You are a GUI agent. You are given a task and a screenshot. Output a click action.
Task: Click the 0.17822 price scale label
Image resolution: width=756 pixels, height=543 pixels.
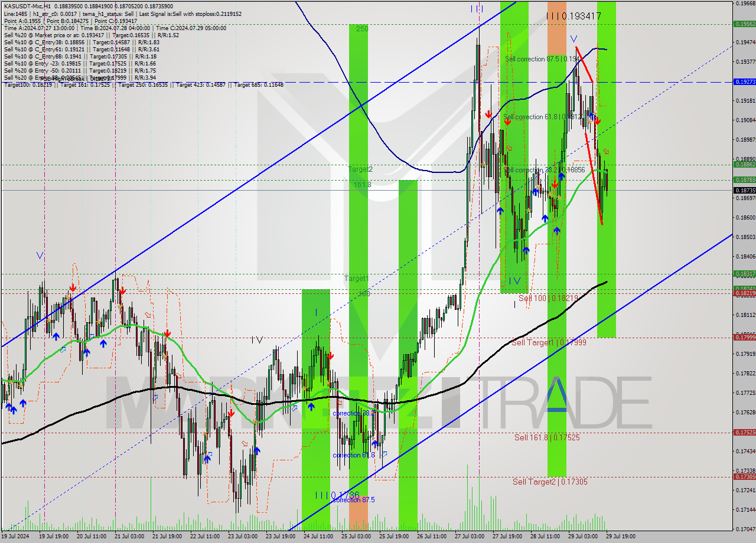point(745,374)
